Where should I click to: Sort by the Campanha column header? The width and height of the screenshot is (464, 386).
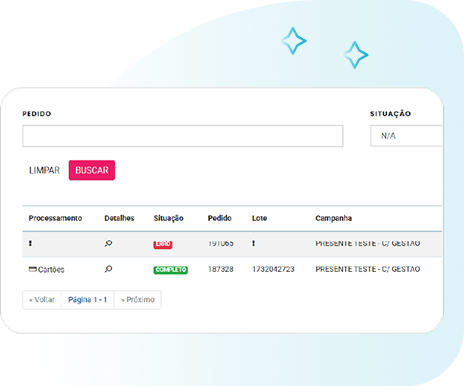pos(334,218)
